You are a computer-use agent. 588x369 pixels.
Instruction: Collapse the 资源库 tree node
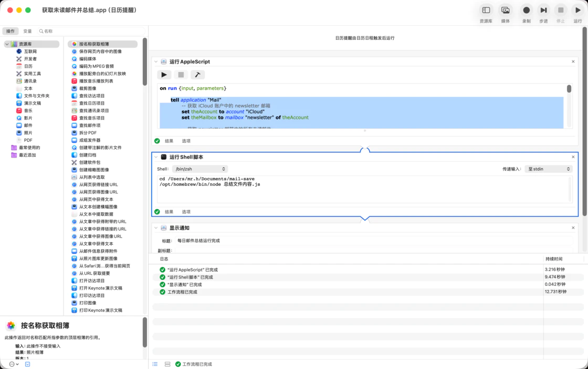coord(7,44)
